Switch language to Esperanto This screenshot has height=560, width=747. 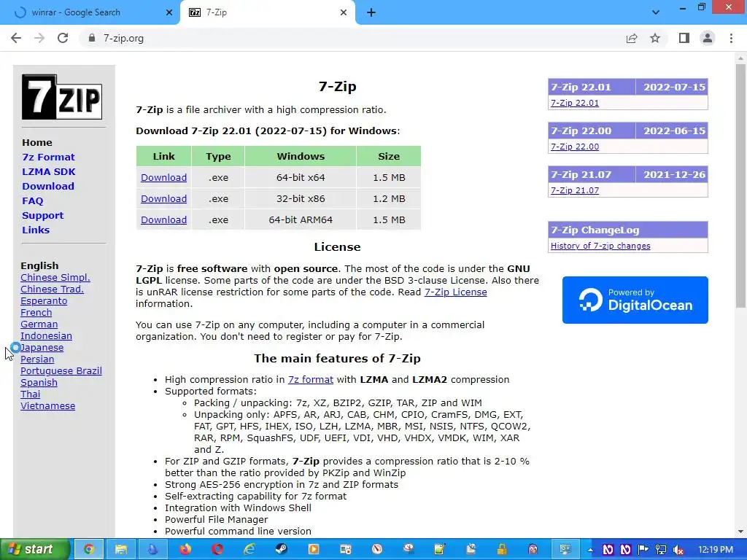click(44, 301)
